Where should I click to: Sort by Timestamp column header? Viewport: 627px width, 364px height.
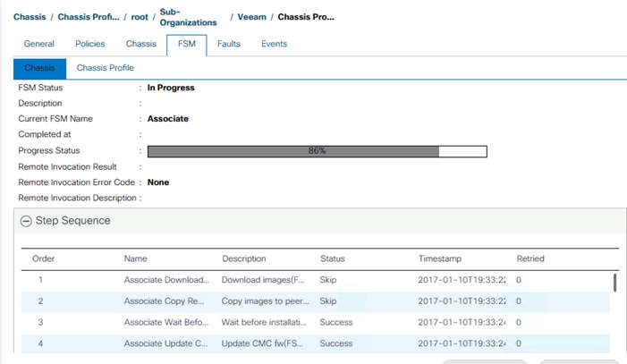(440, 258)
